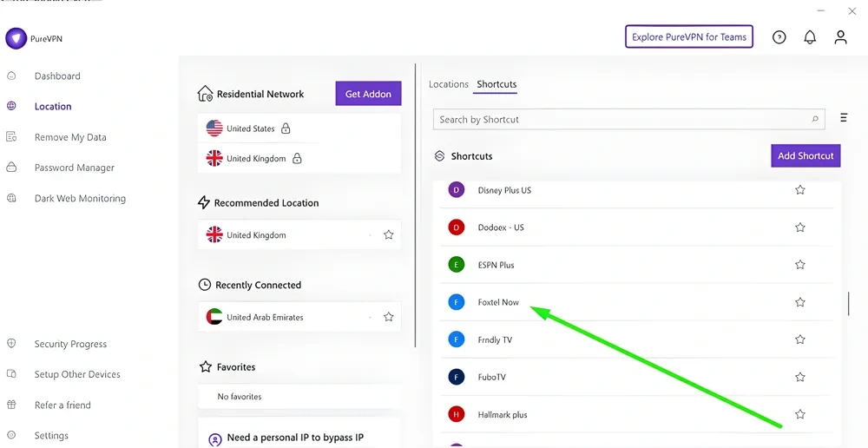Open the user account profile icon

[x=840, y=37]
